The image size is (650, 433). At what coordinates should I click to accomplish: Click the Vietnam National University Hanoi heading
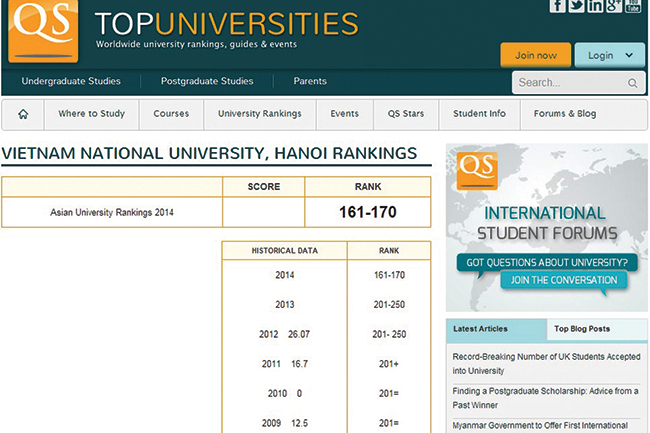click(x=209, y=154)
